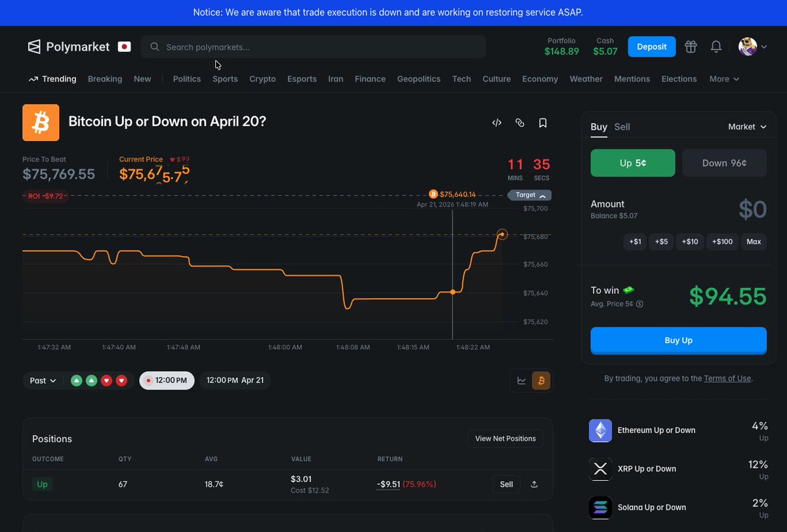Click the Ethereum market icon
The height and width of the screenshot is (532, 787).
tap(600, 430)
